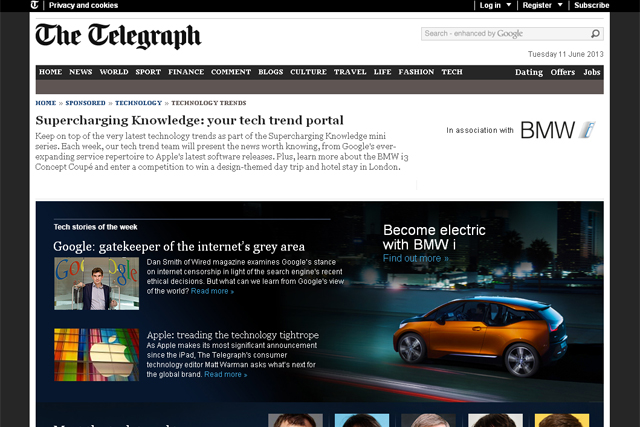640x427 pixels.
Task: Open Dating in the navigation bar
Action: click(x=529, y=72)
